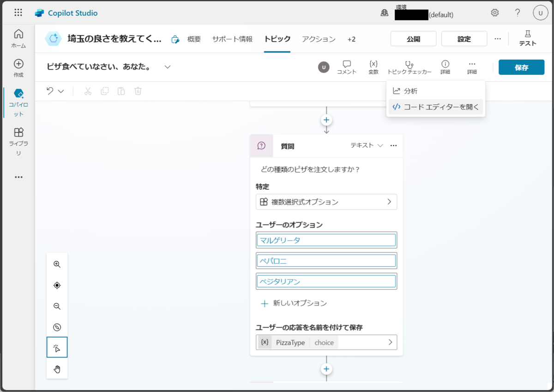The height and width of the screenshot is (392, 554).
Task: Open 詳細 info icon
Action: coord(445,67)
